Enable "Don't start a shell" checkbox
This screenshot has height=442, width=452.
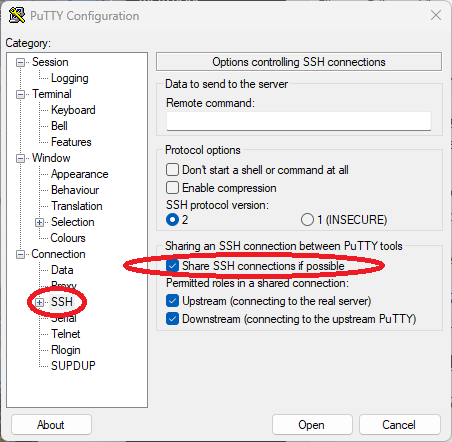[x=172, y=170]
